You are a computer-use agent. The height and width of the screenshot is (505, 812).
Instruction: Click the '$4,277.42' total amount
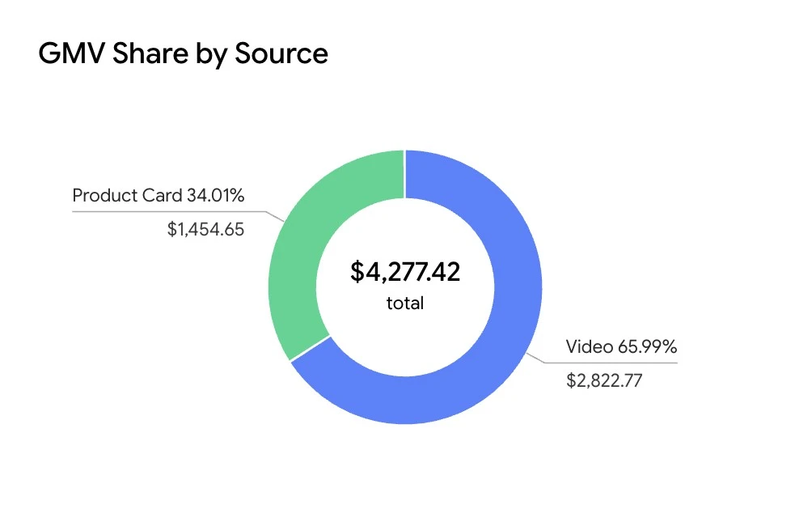pyautogui.click(x=405, y=272)
